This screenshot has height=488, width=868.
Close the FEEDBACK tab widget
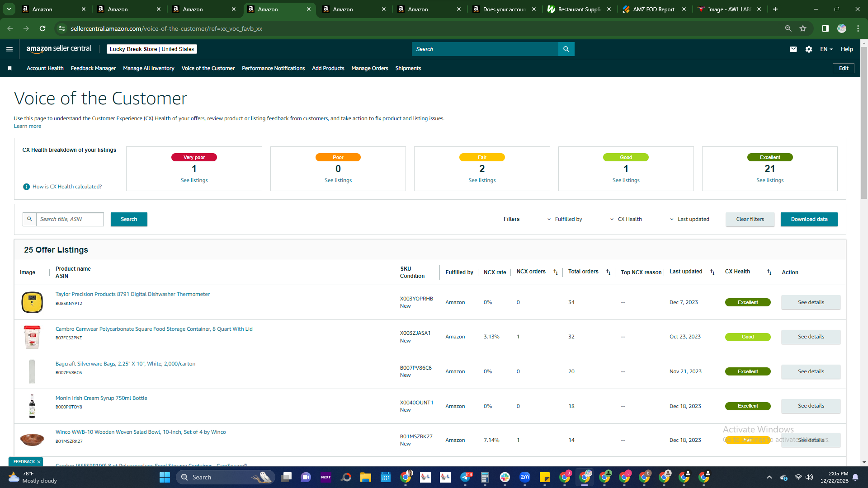[x=39, y=462]
